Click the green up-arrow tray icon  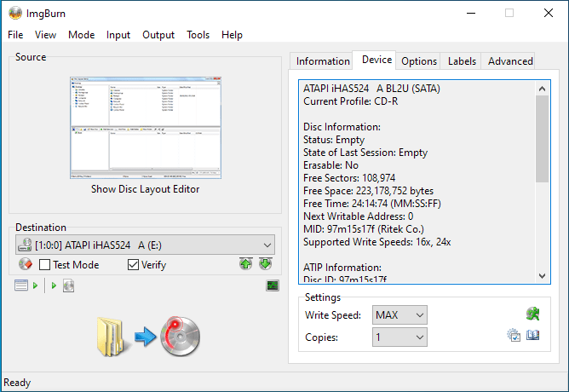[246, 264]
